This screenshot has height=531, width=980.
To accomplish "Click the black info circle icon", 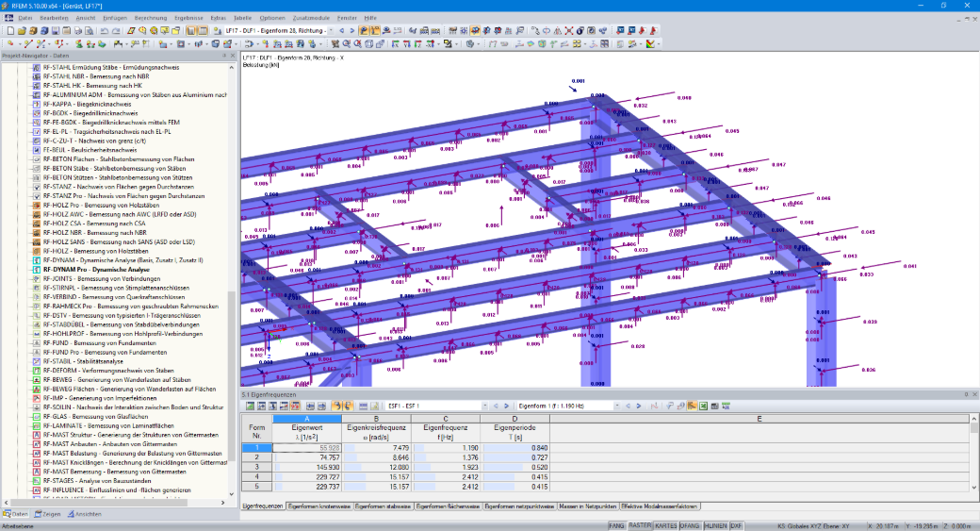I will click(x=580, y=30).
